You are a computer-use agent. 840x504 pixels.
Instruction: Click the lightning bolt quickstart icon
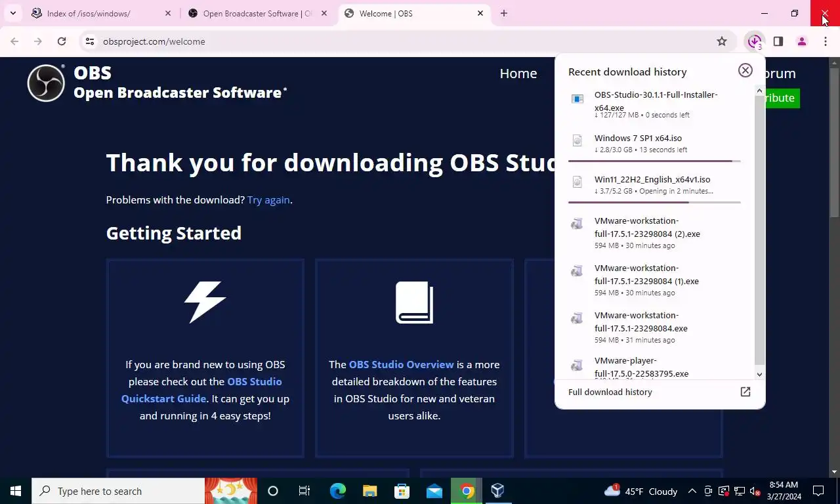coord(205,302)
